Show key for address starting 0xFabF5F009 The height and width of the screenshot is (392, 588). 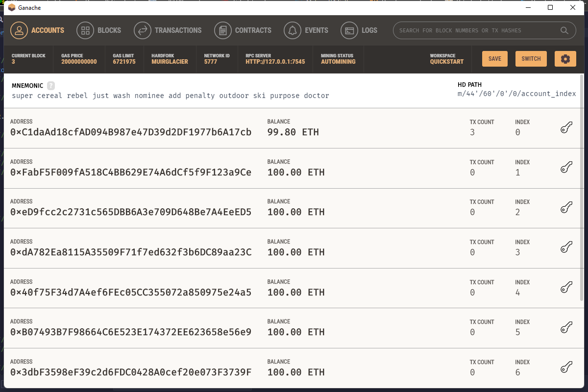(x=566, y=168)
